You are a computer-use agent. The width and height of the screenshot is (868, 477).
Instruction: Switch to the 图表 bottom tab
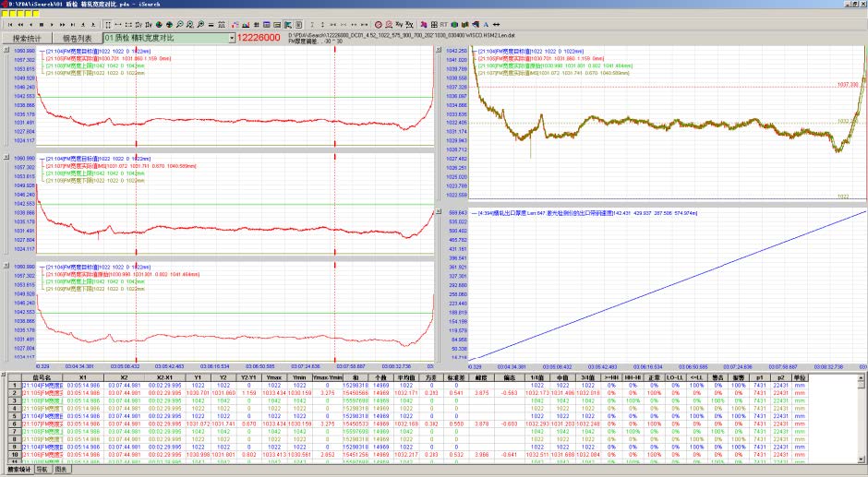(x=61, y=470)
